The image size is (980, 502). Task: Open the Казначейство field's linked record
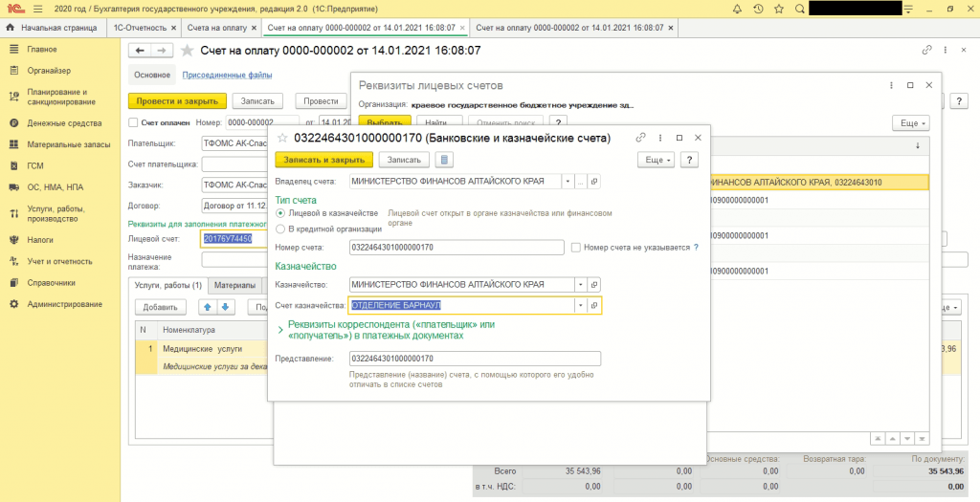[594, 285]
